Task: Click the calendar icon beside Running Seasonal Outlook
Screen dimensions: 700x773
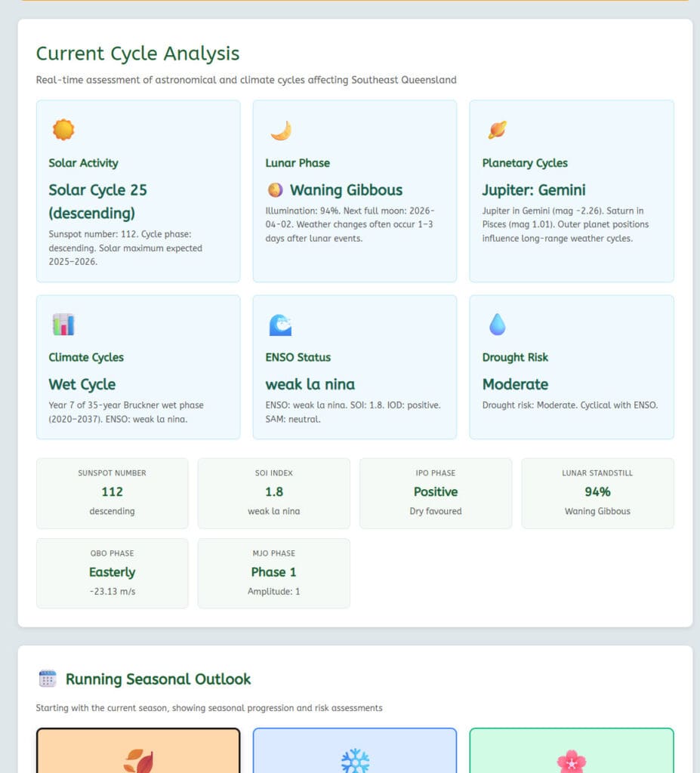Action: click(x=48, y=679)
